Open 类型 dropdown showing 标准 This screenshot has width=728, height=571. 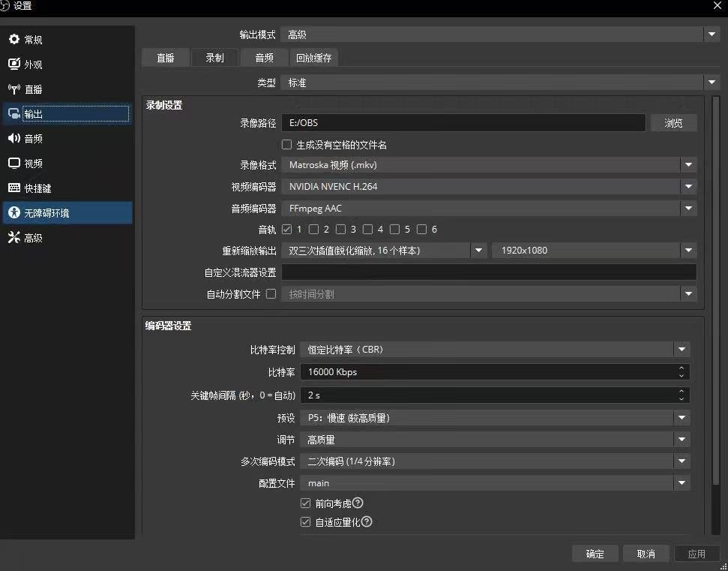[500, 83]
